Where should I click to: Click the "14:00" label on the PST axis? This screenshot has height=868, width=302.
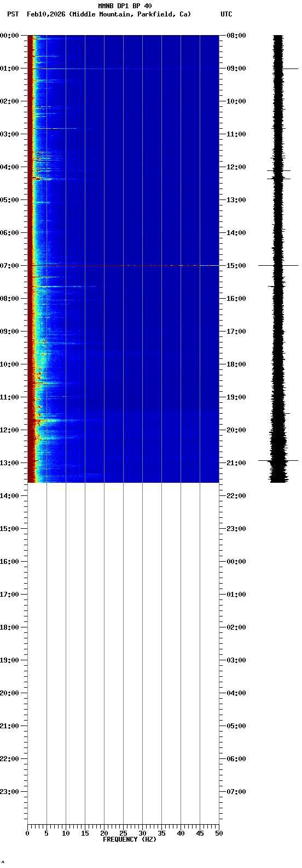[x=9, y=496]
